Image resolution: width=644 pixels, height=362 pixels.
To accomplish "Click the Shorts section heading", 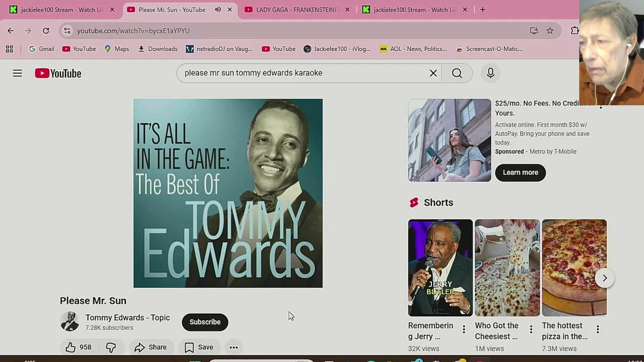I will point(438,203).
